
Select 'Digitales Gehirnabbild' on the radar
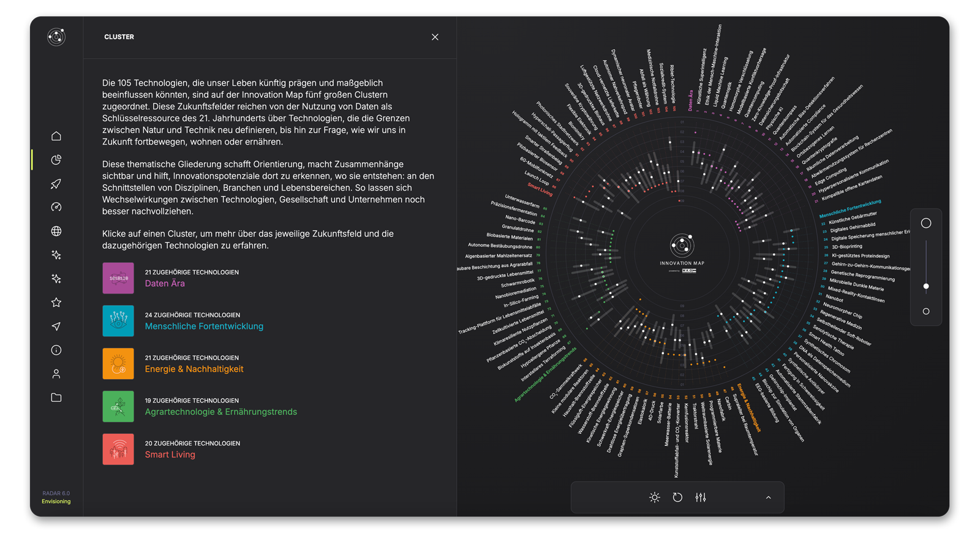point(853,227)
